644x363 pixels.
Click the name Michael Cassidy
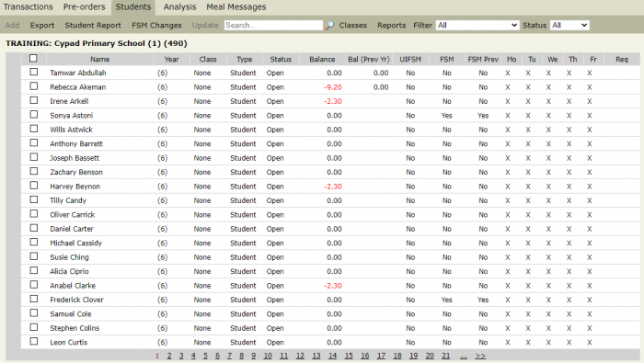click(x=76, y=243)
